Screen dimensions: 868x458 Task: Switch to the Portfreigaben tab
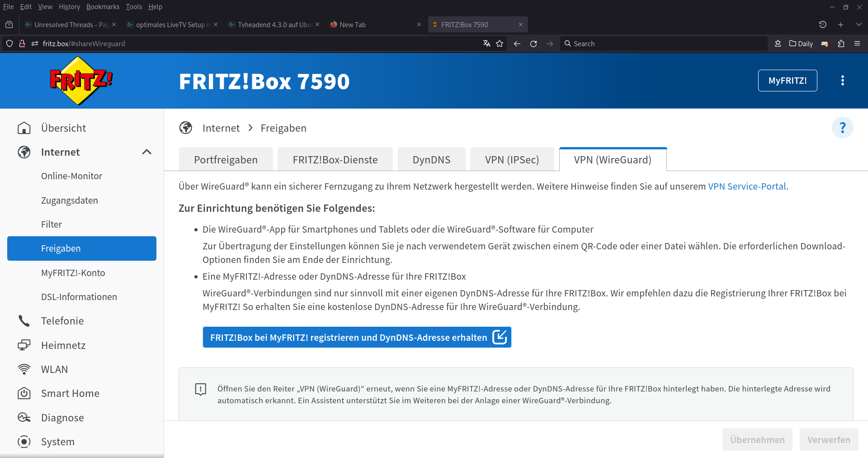[226, 159]
